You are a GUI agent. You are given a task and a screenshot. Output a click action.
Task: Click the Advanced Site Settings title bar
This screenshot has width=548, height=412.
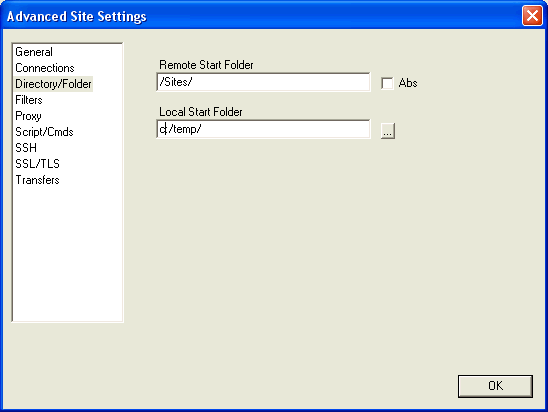click(x=262, y=16)
